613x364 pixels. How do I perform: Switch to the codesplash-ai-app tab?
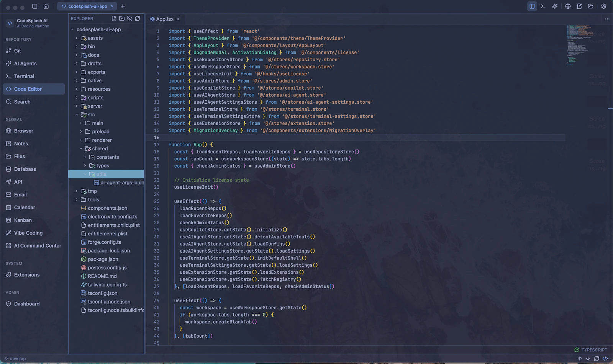point(87,6)
